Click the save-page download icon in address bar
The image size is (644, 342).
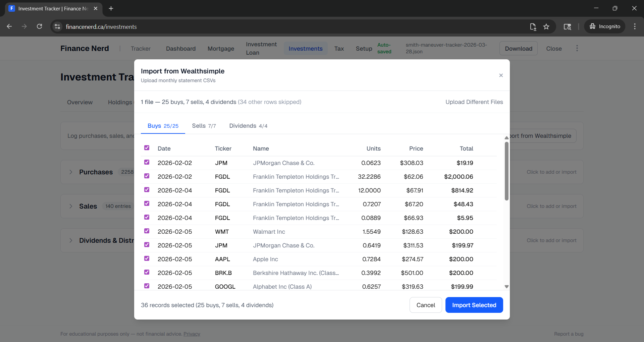533,26
